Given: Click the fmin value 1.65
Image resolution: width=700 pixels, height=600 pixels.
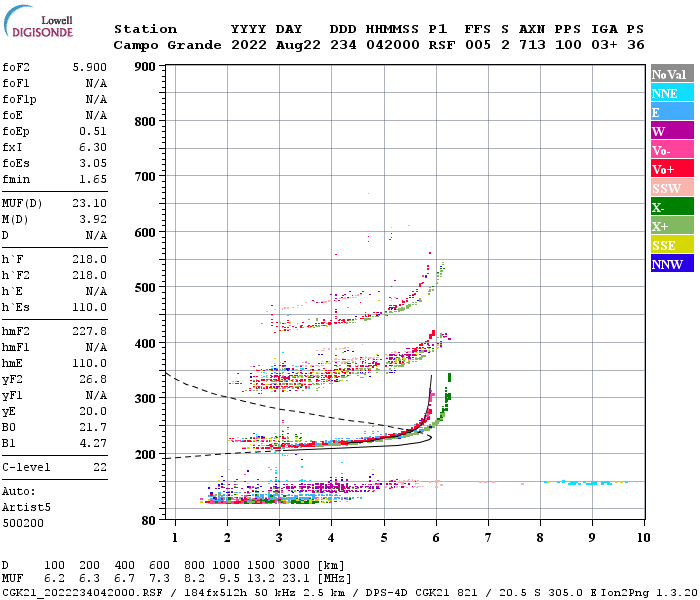Looking at the screenshot, I should click(93, 179).
